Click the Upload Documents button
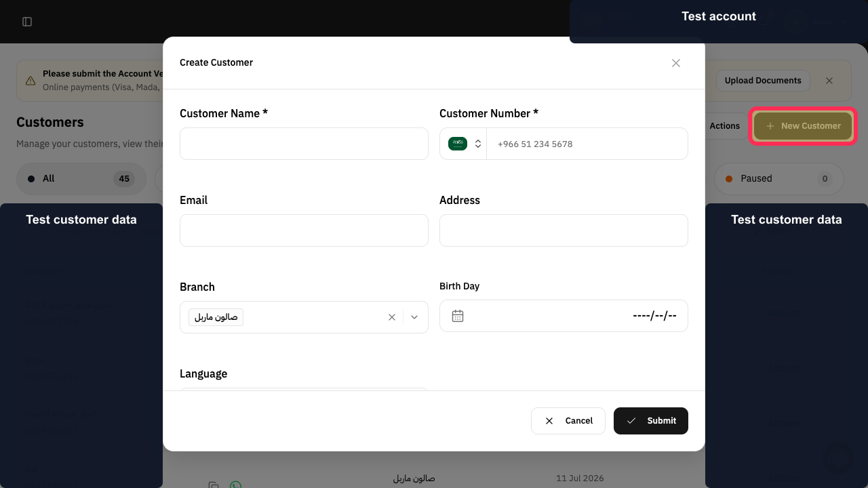868x488 pixels. point(763,81)
